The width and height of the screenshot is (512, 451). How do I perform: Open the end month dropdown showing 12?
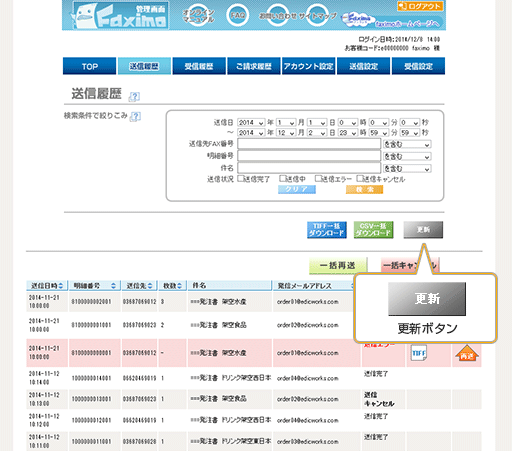click(x=286, y=133)
